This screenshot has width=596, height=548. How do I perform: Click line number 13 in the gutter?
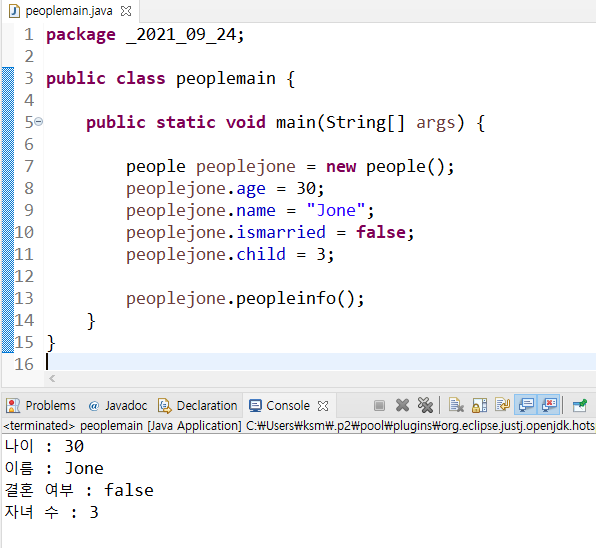[x=24, y=298]
